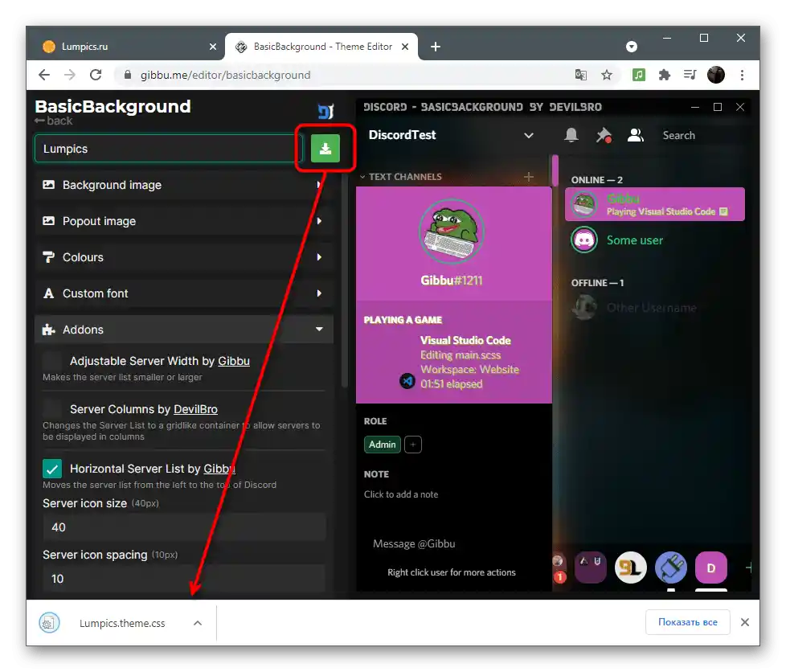Click the browser address bar URL
The image size is (786, 672).
[x=225, y=75]
